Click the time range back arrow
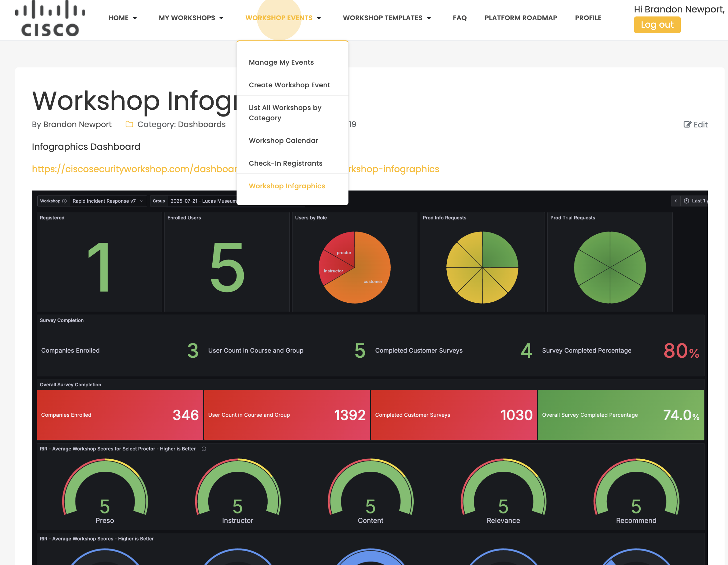The image size is (728, 565). point(676,201)
